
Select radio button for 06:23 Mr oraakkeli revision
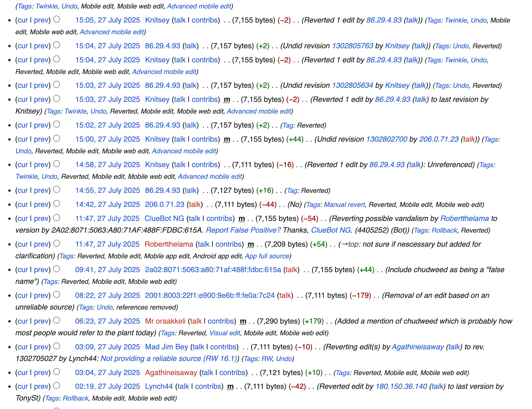57,320
